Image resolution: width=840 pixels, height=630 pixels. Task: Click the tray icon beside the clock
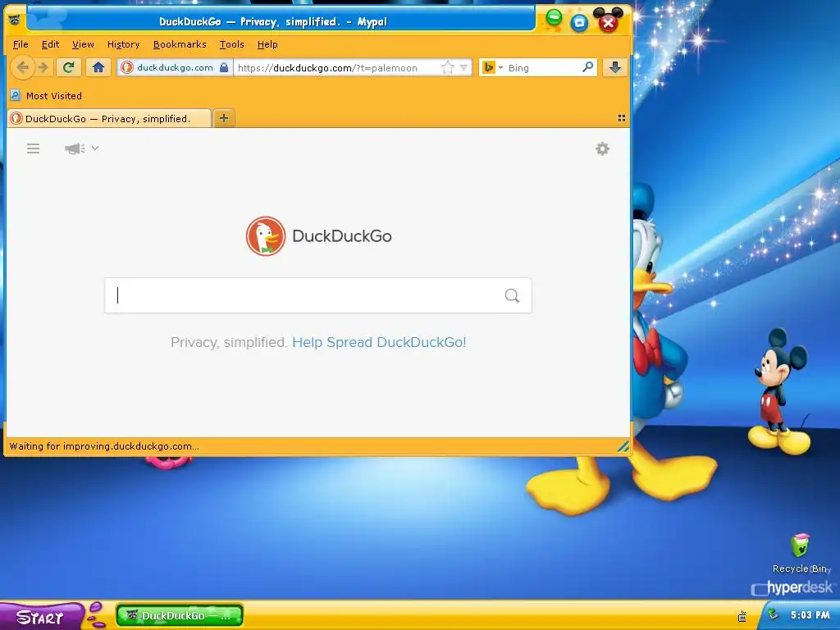pos(773,615)
